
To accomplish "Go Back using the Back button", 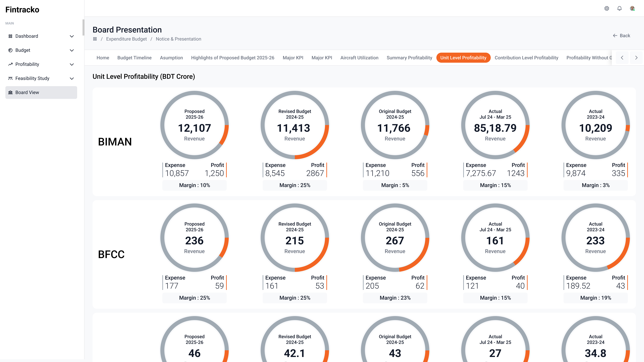I will (x=622, y=36).
